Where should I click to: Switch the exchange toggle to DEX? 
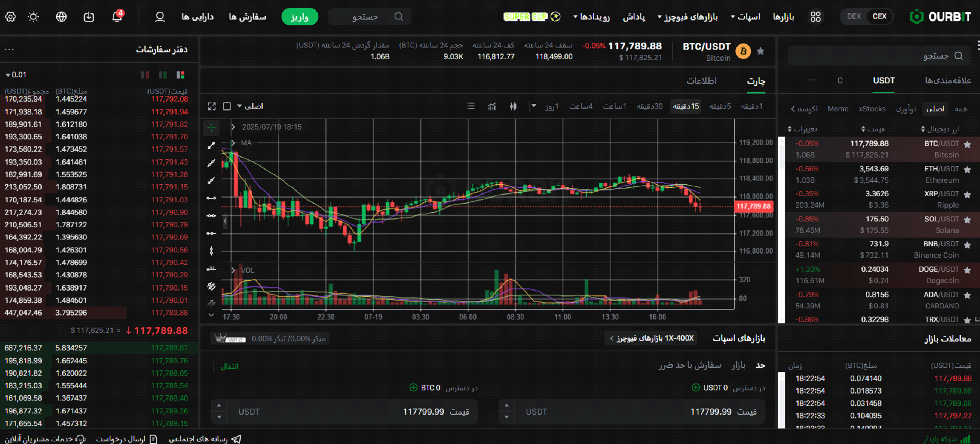[854, 16]
